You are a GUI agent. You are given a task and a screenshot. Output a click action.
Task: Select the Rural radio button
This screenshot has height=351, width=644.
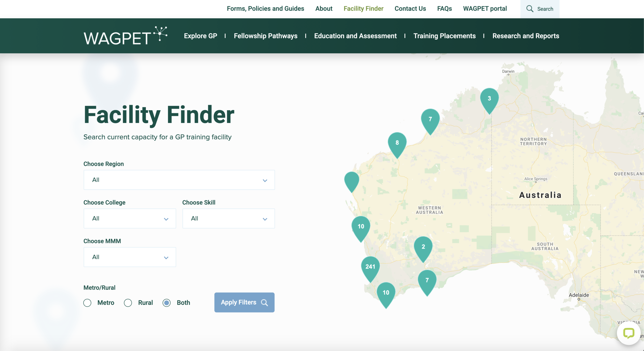coord(128,303)
